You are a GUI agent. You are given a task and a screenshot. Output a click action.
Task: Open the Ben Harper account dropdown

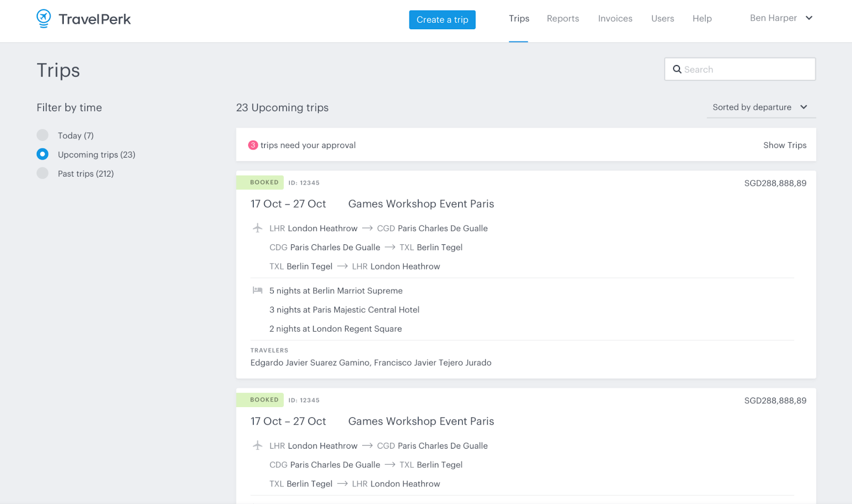[x=781, y=18]
